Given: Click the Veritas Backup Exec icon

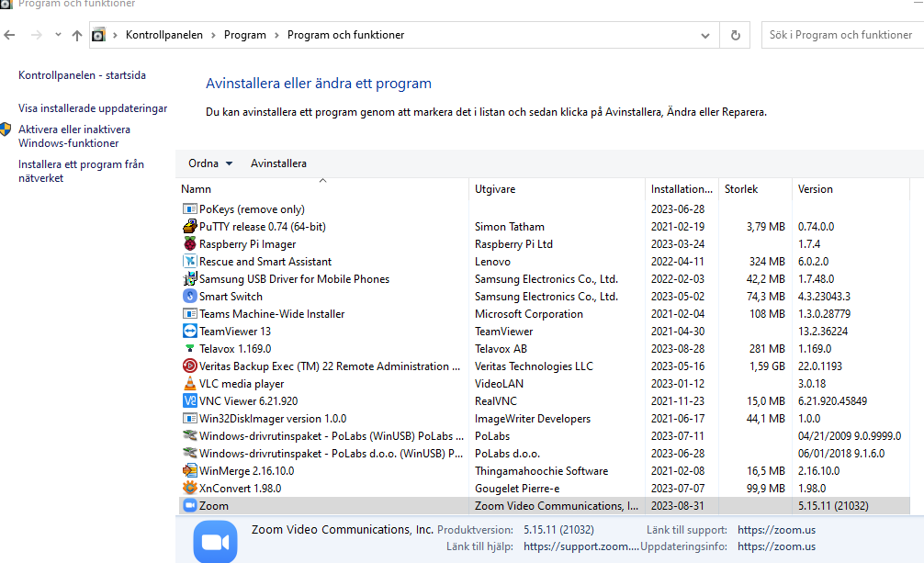Looking at the screenshot, I should (189, 366).
